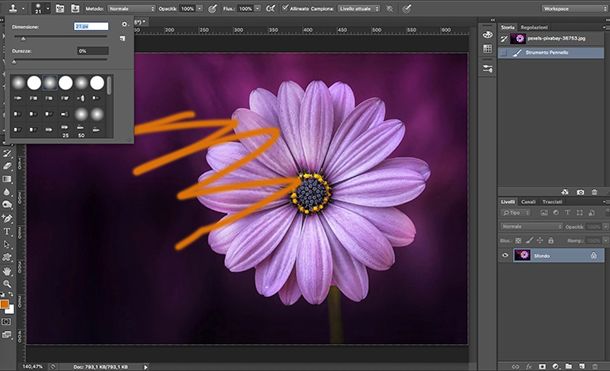Switch to the Storia tab
The width and height of the screenshot is (610, 371).
tap(508, 27)
